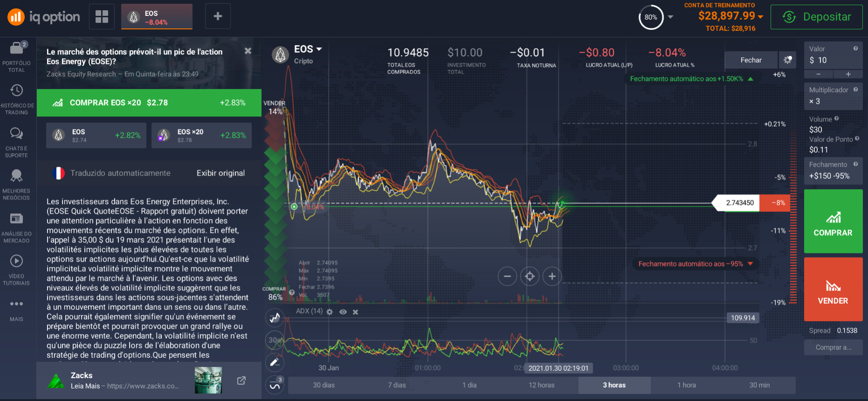Increase Valor with plus stepper
Image resolution: width=868 pixels, height=401 pixels.
(x=848, y=74)
